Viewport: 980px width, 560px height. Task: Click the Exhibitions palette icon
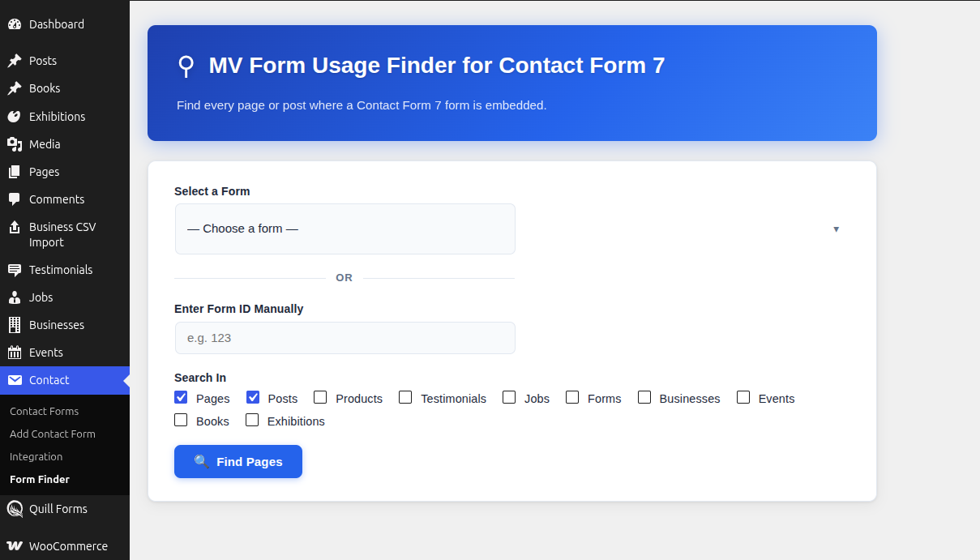point(15,117)
